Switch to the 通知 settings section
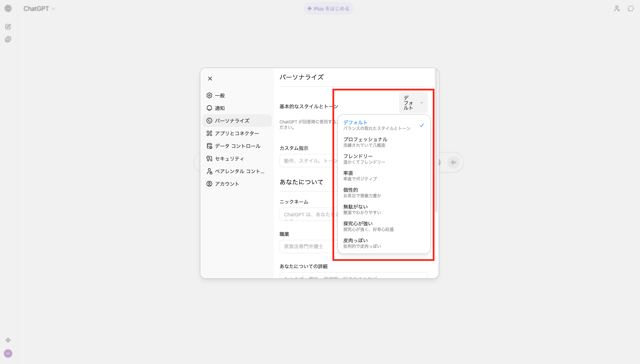The height and width of the screenshot is (364, 640). [x=220, y=108]
